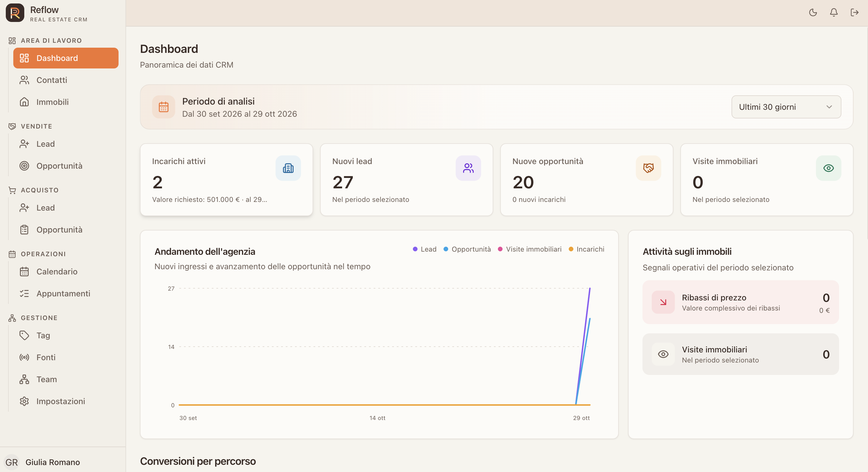Image resolution: width=868 pixels, height=472 pixels.
Task: Expand the Ultimi 30 giorni period dropdown
Action: pyautogui.click(x=786, y=107)
